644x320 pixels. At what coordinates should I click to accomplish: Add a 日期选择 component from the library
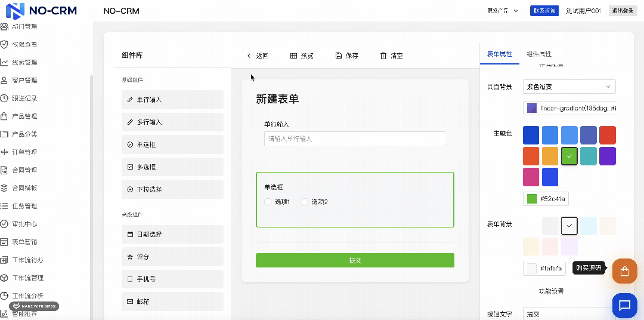point(172,235)
